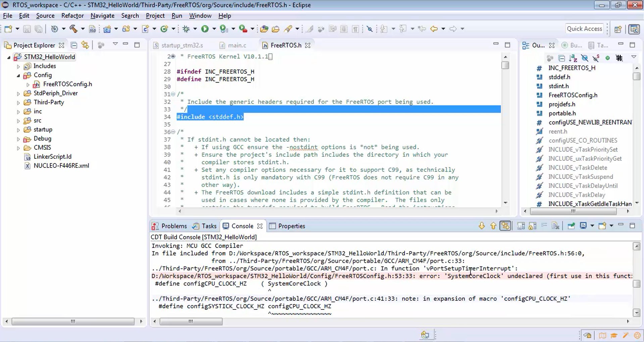Click the New C source file icon

(145, 29)
